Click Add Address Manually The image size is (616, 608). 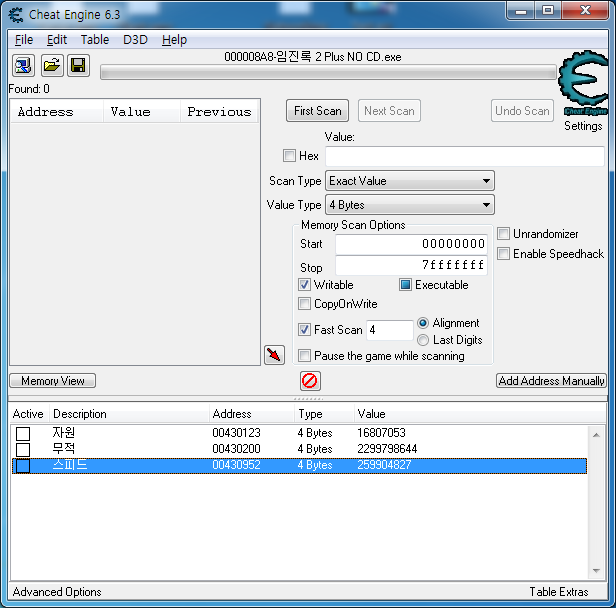(551, 381)
